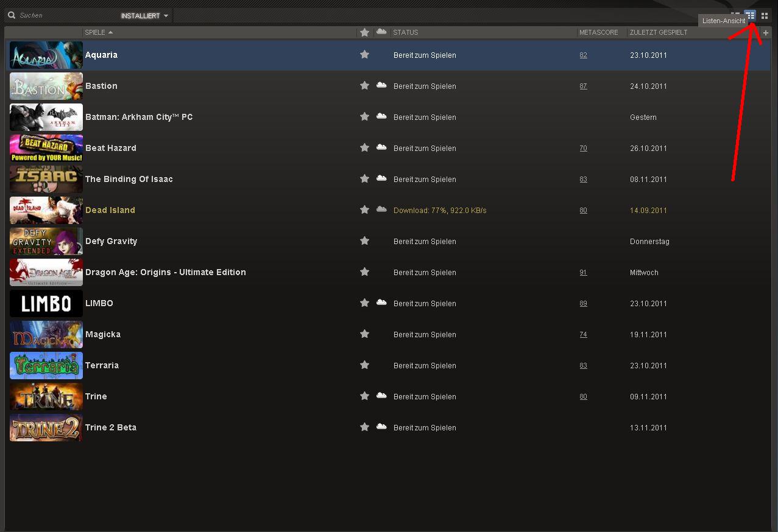
Task: Click the cloud icon for Bastion
Action: pyautogui.click(x=381, y=85)
